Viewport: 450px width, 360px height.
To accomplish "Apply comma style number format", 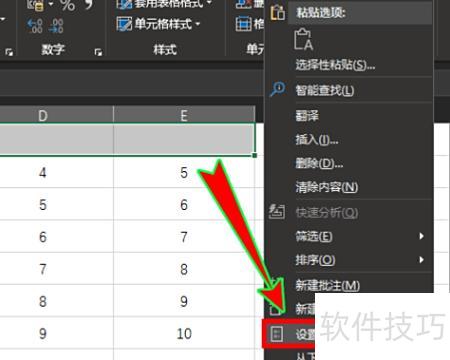I will [x=89, y=5].
